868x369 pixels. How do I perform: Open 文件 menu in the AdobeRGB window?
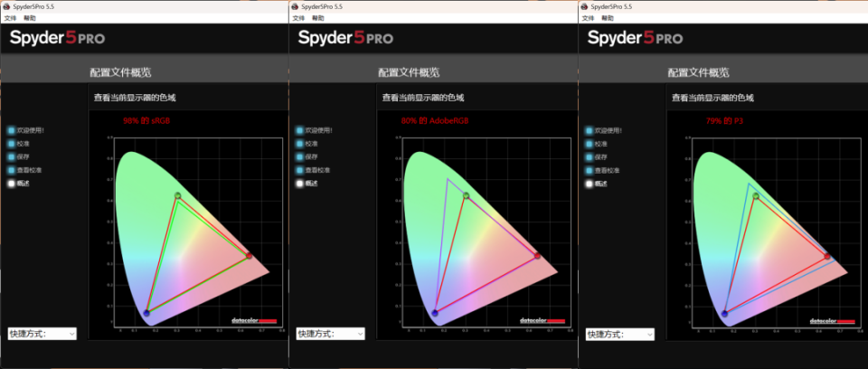[x=298, y=18]
